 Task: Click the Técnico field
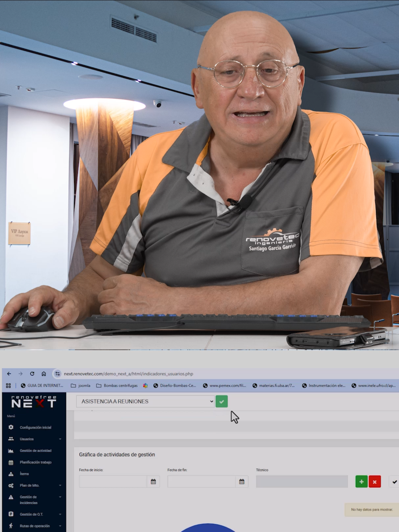pos(302,482)
